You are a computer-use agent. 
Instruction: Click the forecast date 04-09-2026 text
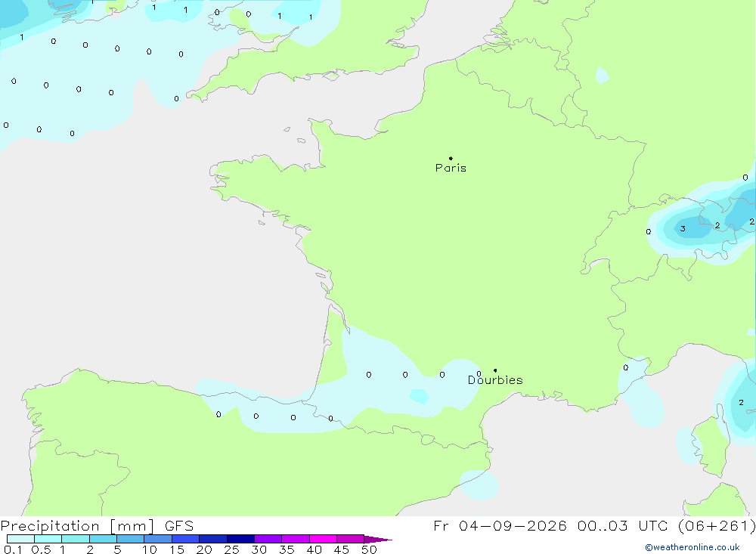point(513,525)
